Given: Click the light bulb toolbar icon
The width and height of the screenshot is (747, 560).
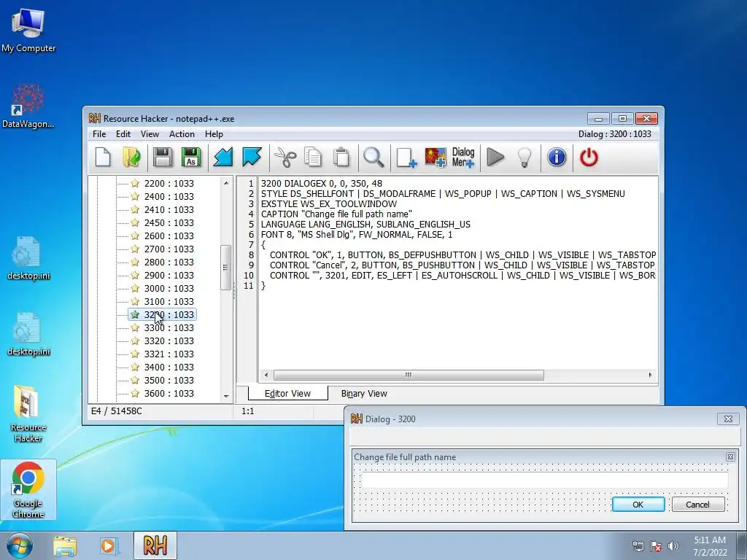Looking at the screenshot, I should pos(525,157).
